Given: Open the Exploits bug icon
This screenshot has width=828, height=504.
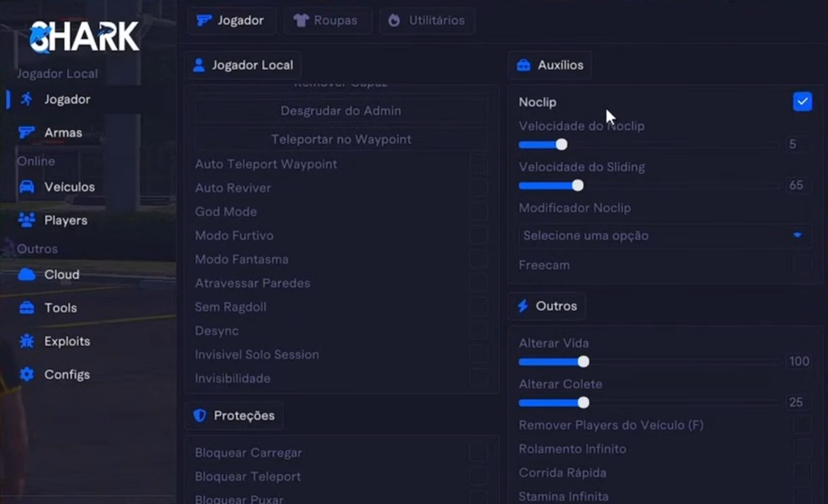Looking at the screenshot, I should (26, 341).
